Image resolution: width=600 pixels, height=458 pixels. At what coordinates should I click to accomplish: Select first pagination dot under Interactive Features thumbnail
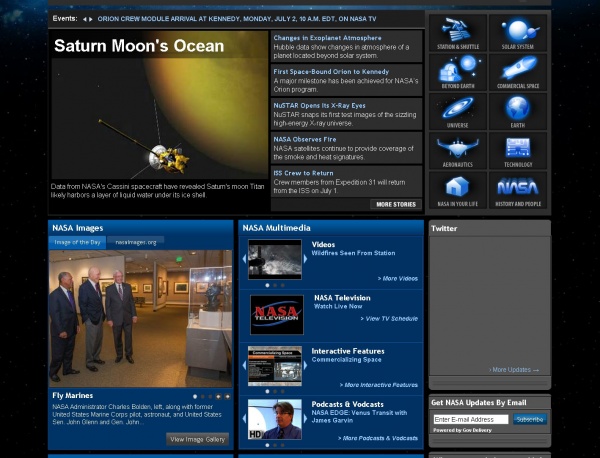tap(267, 391)
